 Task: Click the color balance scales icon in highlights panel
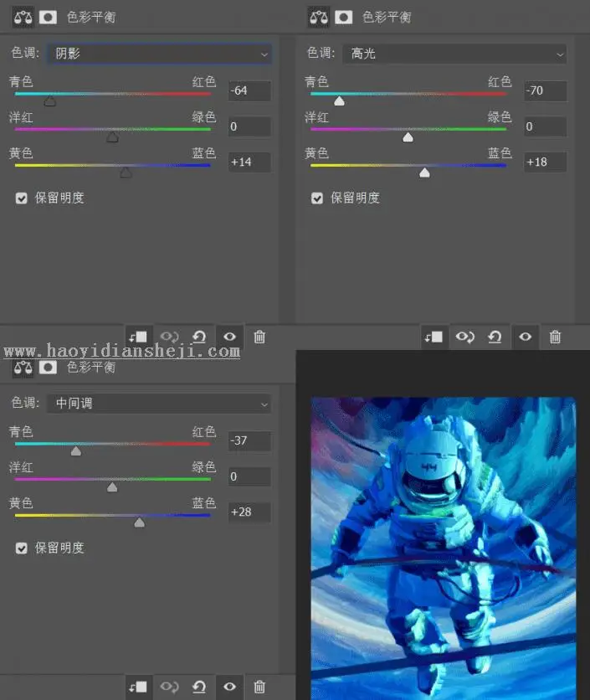pos(318,18)
